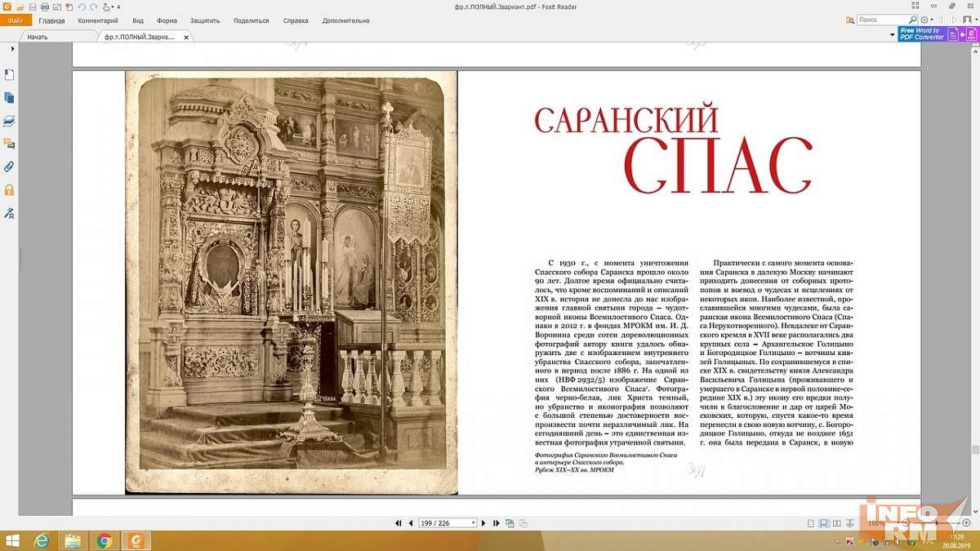
Task: Open File Explorer from the taskbar
Action: point(73,540)
